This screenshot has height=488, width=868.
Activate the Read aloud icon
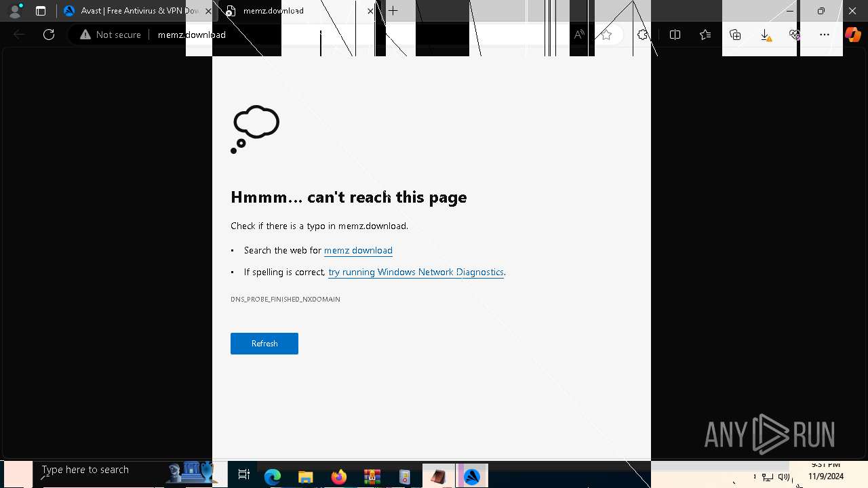579,35
